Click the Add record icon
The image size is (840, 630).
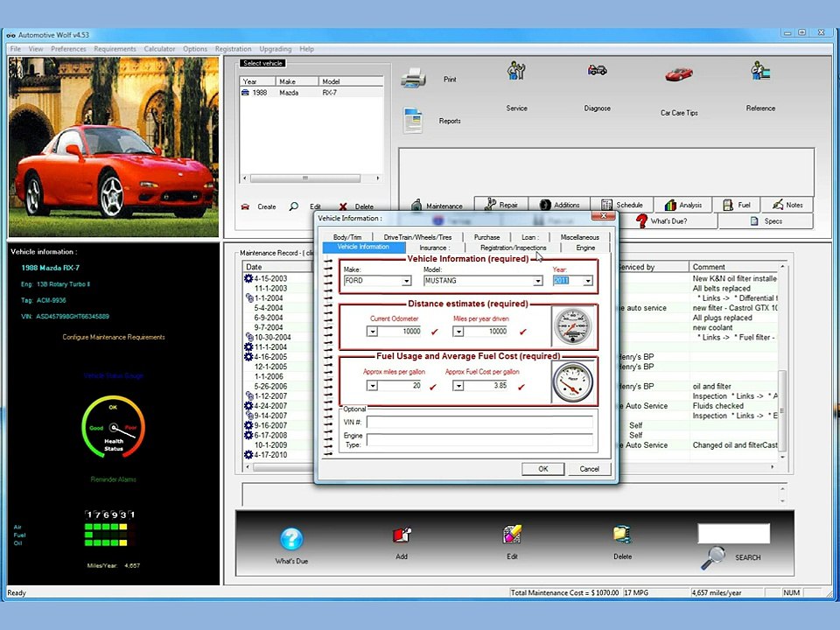(402, 535)
